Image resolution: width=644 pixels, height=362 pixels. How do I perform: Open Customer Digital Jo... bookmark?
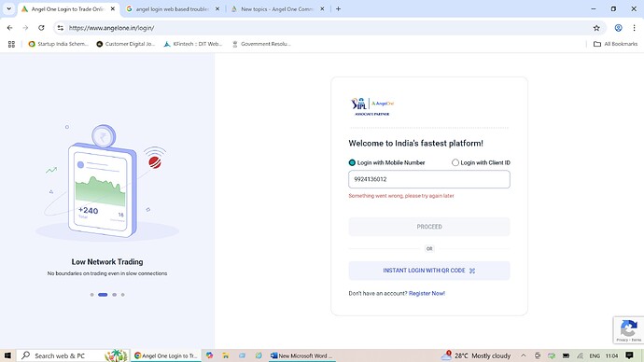click(126, 44)
